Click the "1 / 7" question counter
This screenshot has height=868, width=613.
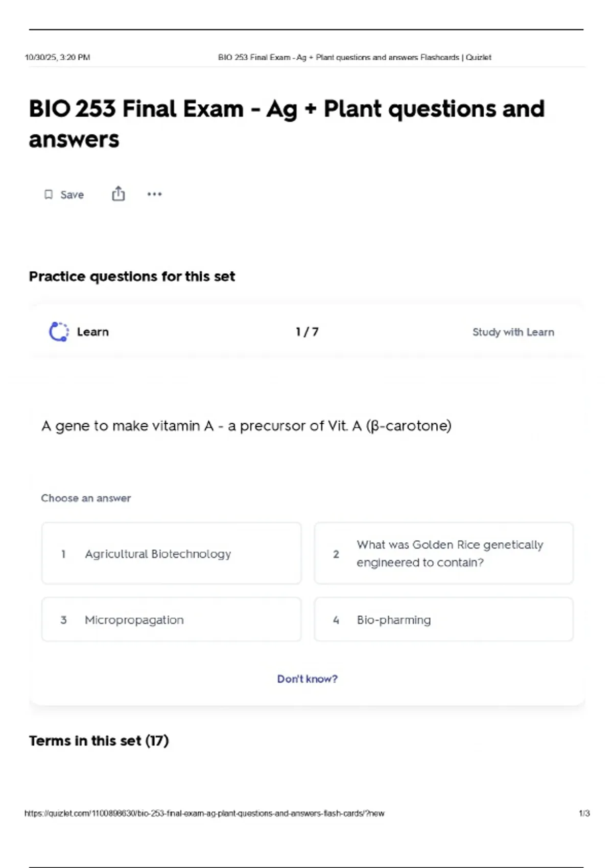click(x=307, y=332)
